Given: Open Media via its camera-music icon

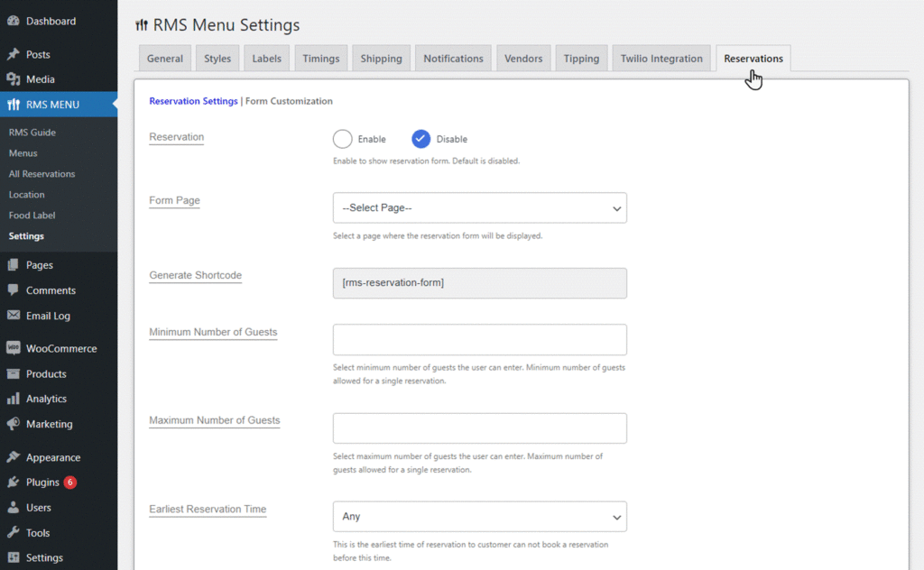Looking at the screenshot, I should click(13, 78).
